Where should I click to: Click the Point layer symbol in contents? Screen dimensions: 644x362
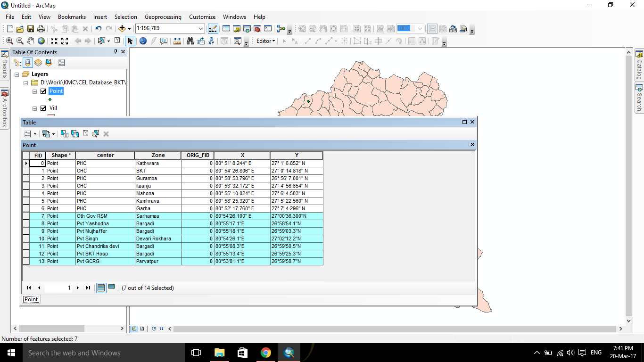tap(50, 99)
